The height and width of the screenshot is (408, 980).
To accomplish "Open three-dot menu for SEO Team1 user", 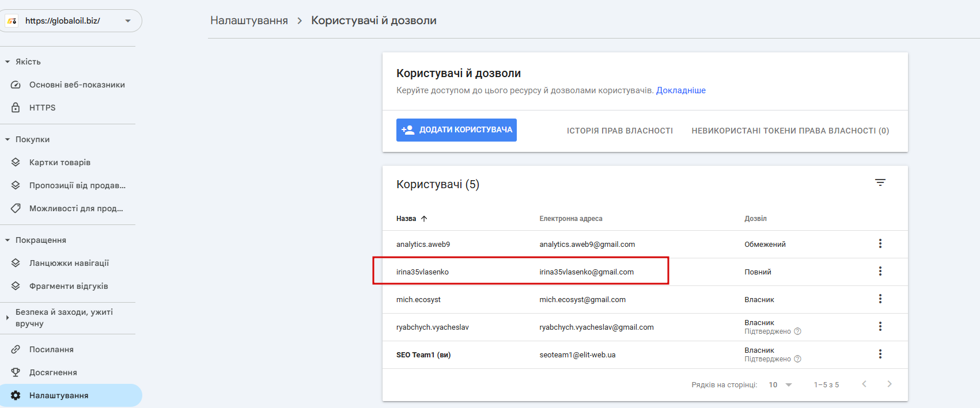I will 880,354.
